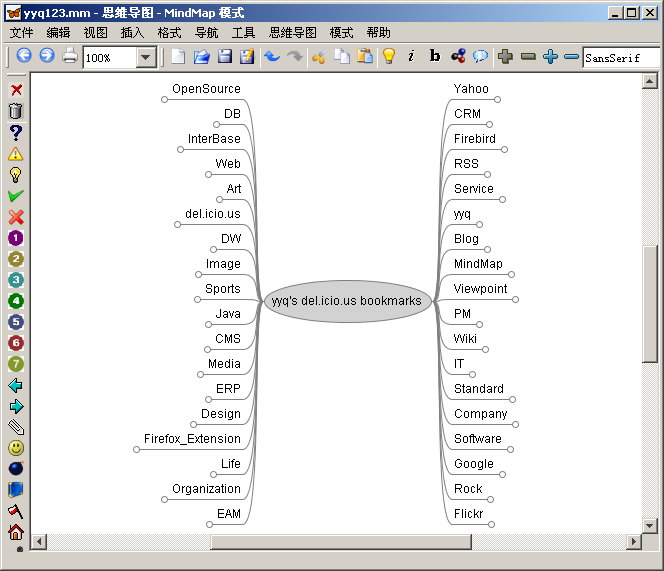Add the green check mark icon
This screenshot has height=571, width=664.
pos(16,196)
